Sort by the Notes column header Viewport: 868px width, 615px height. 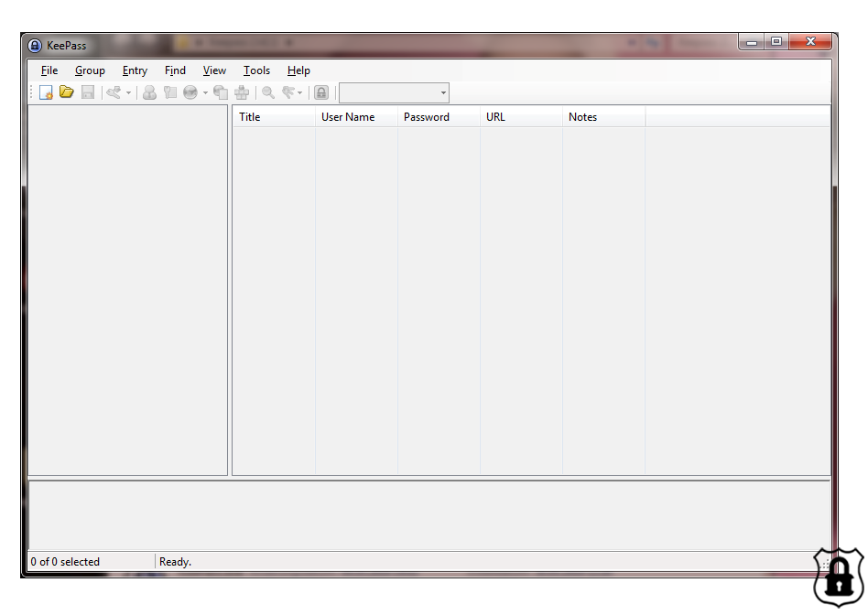pyautogui.click(x=604, y=117)
